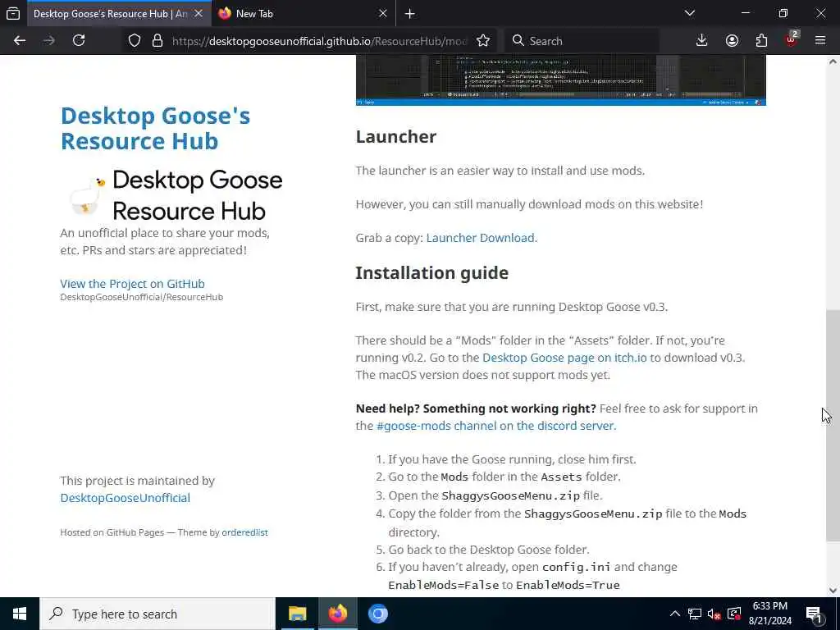840x630 pixels.
Task: Open the muted volume tray icon
Action: point(714,614)
